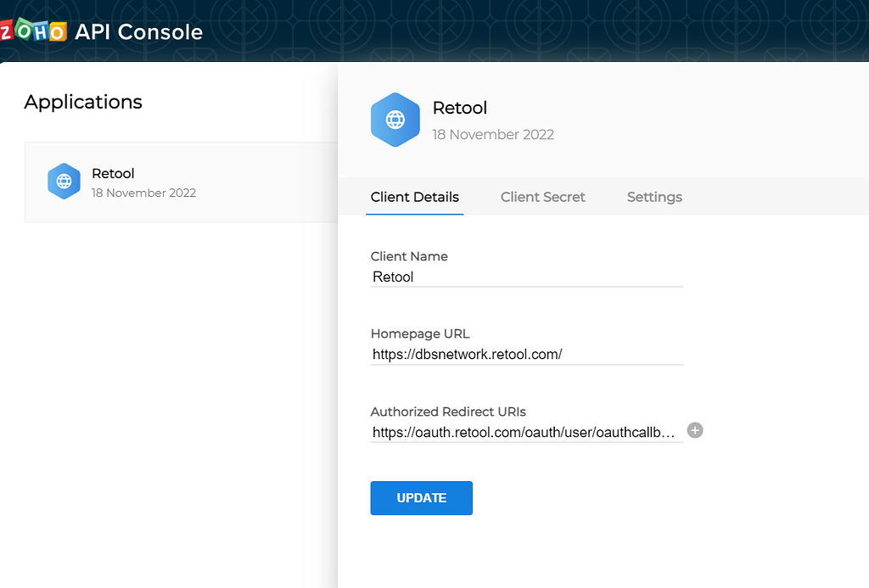This screenshot has width=869, height=588.
Task: Click the 18 November 2022 date in the Applications list
Action: (143, 193)
